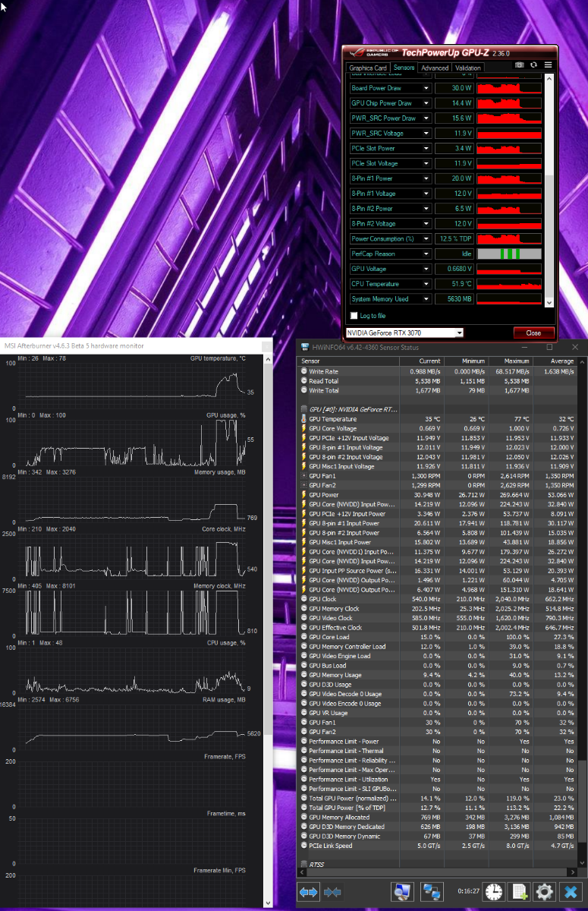Select the Total GPU Power [% of TDP] row
The width and height of the screenshot is (588, 911).
click(438, 808)
